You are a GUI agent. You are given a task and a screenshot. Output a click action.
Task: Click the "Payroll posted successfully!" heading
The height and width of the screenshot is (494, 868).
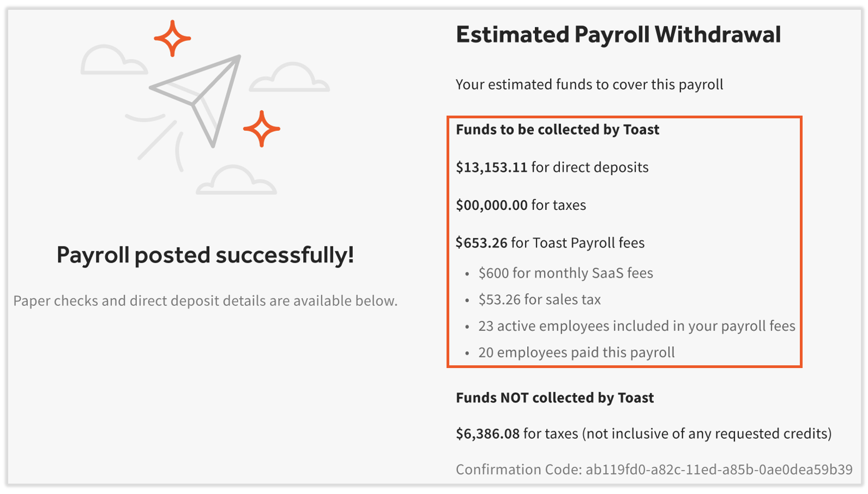click(x=205, y=255)
